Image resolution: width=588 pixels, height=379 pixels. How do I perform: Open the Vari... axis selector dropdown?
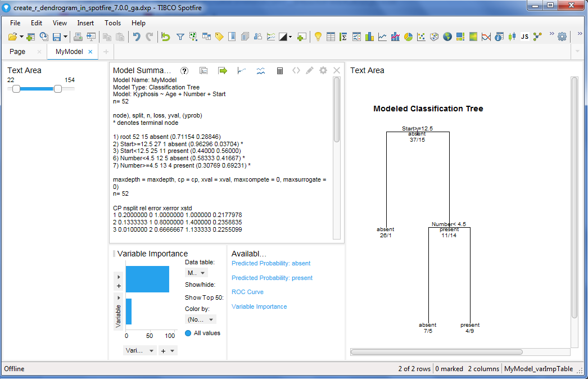139,350
